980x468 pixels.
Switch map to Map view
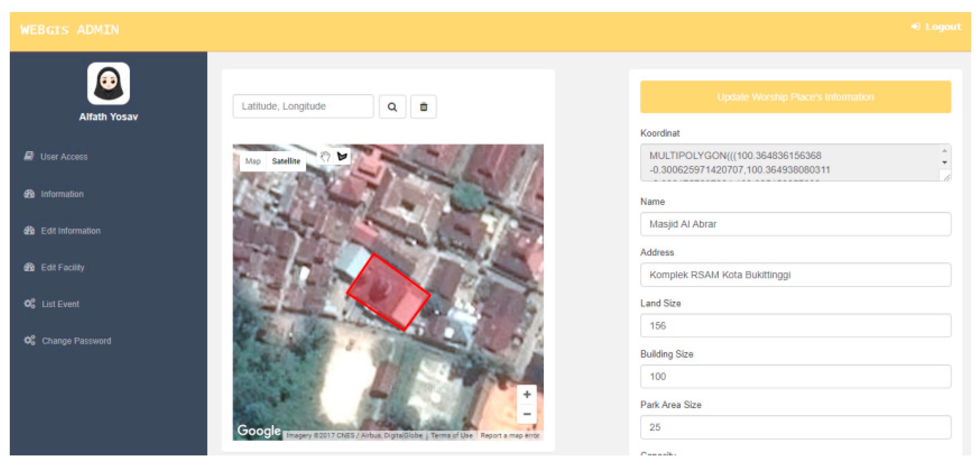[253, 161]
